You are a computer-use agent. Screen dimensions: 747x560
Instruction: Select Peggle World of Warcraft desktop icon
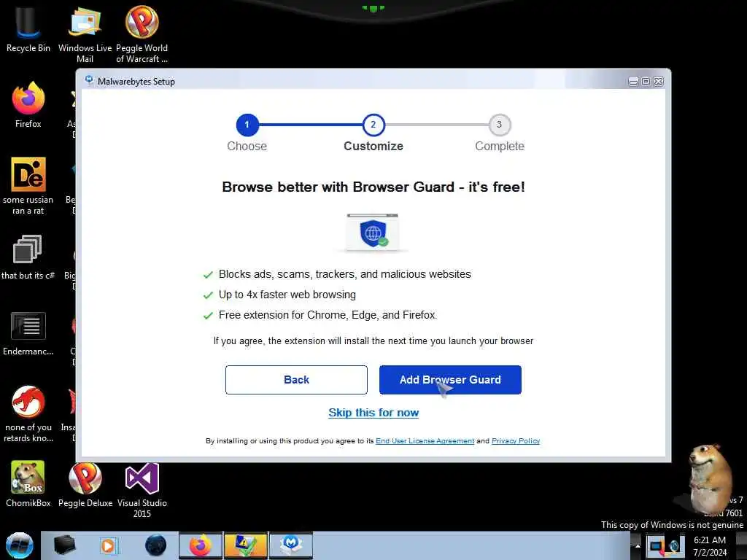tap(142, 34)
